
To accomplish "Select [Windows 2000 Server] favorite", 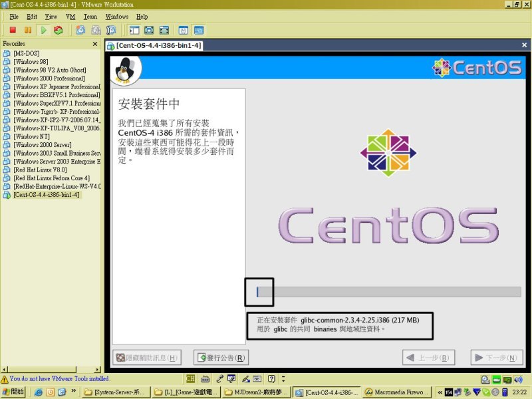I will pyautogui.click(x=42, y=145).
